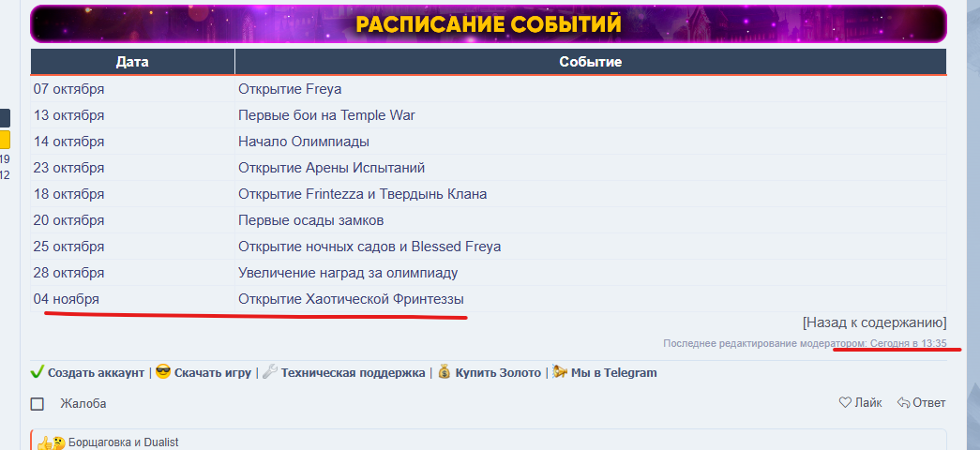Click the heart icon to like the post
980x450 pixels.
click(x=845, y=403)
